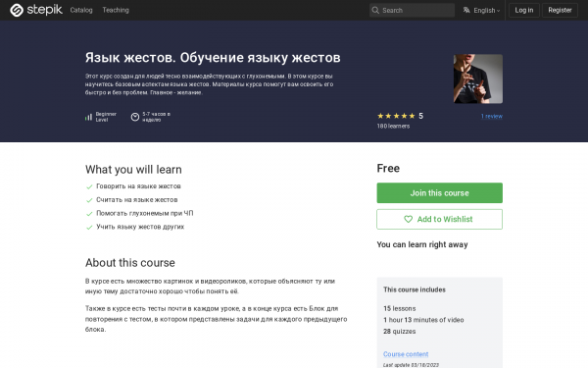Click '5-7 часов в неделю' workload text
The image size is (588, 368).
click(x=156, y=117)
